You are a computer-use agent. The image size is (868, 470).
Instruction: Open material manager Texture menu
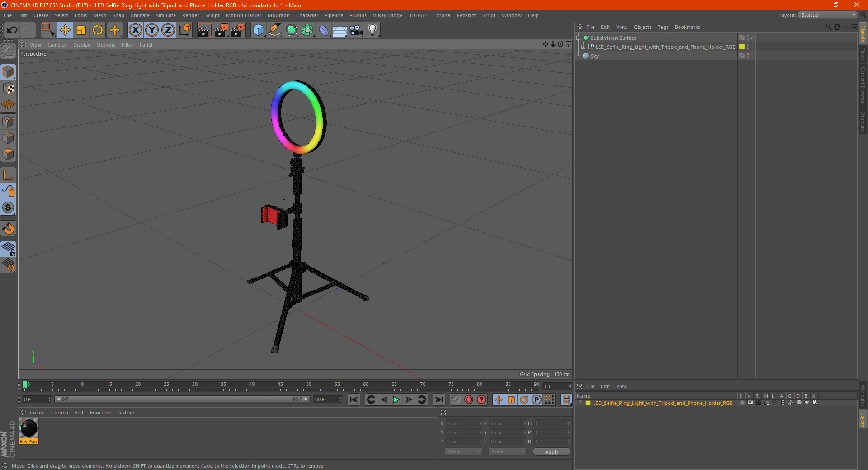[x=125, y=413]
